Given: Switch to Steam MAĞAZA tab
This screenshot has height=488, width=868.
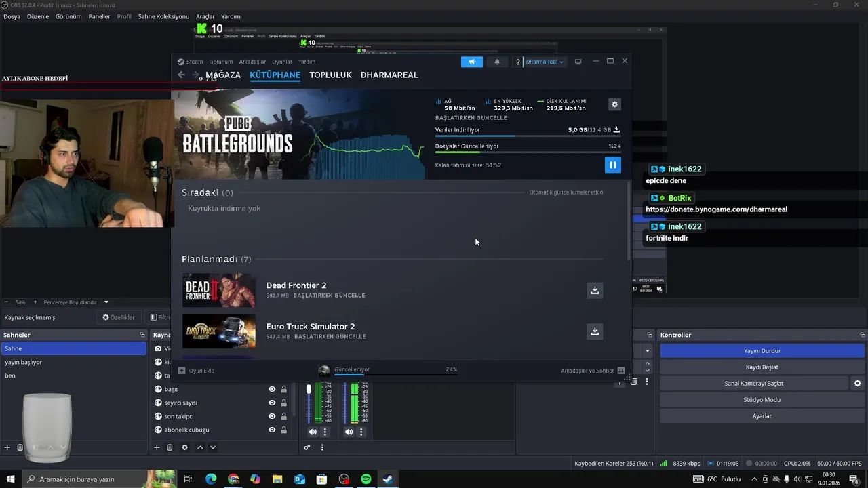Looking at the screenshot, I should (x=223, y=75).
